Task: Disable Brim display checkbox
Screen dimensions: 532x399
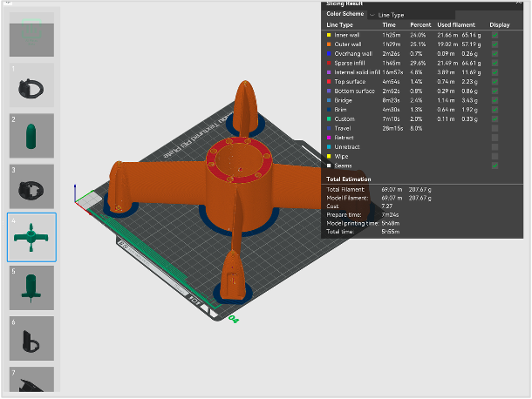Action: [495, 110]
